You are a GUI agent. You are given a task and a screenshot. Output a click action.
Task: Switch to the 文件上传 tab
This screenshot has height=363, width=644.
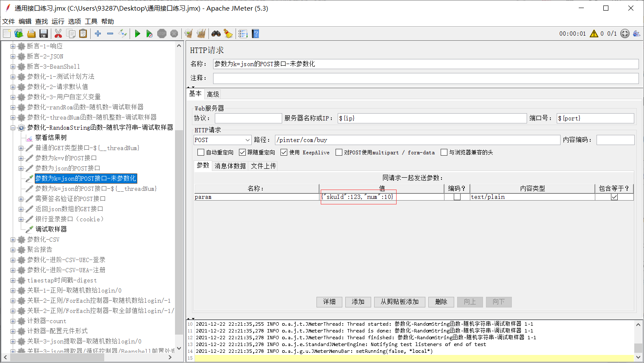click(264, 166)
